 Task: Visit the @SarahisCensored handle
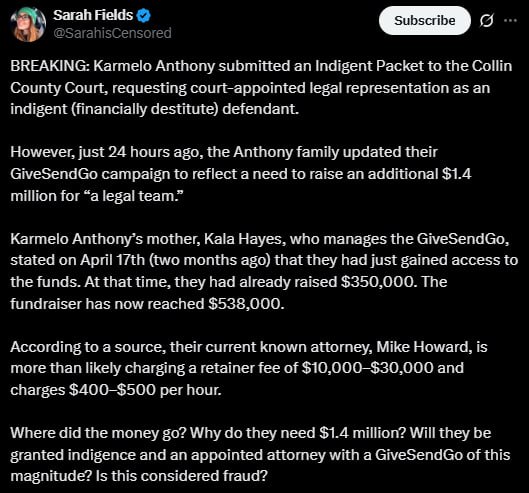[112, 33]
